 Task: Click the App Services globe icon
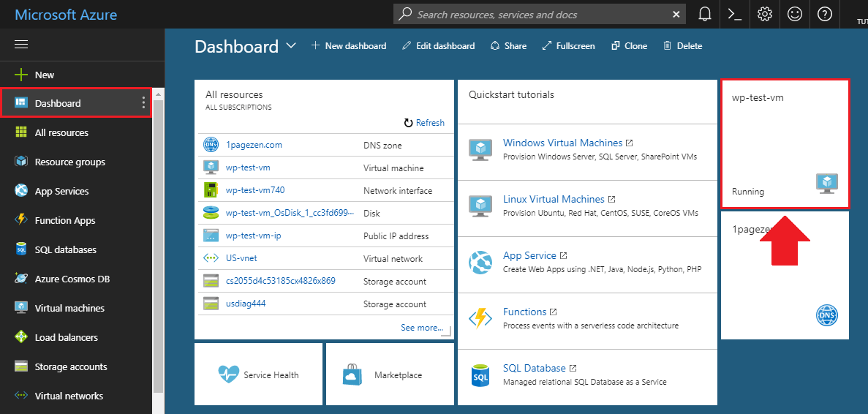[21, 191]
